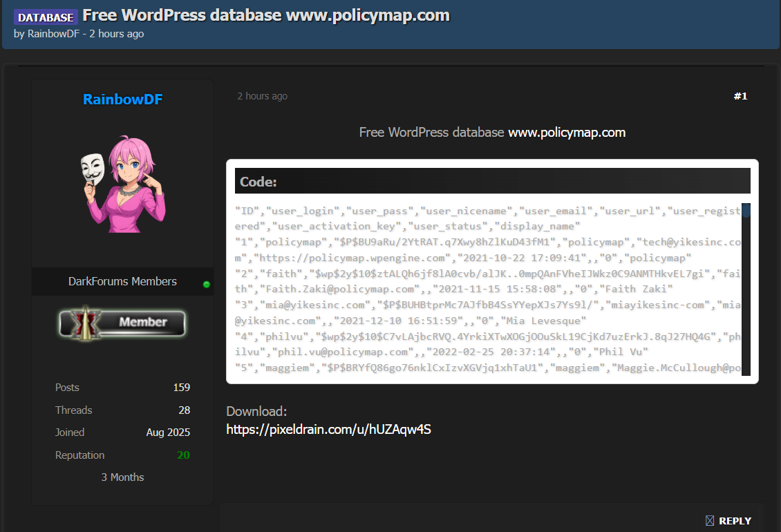Click the RainbowDF author name under thread title
This screenshot has height=532, width=781.
tap(53, 34)
